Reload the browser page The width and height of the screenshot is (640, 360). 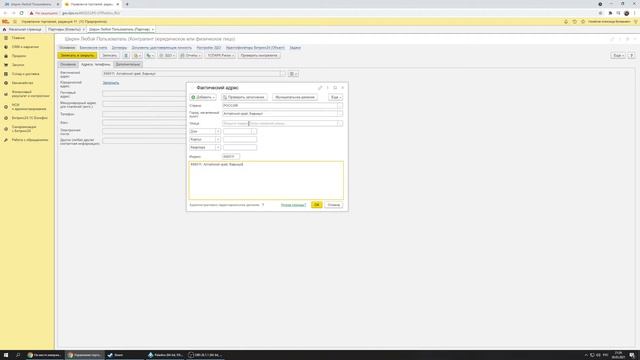(x=22, y=13)
